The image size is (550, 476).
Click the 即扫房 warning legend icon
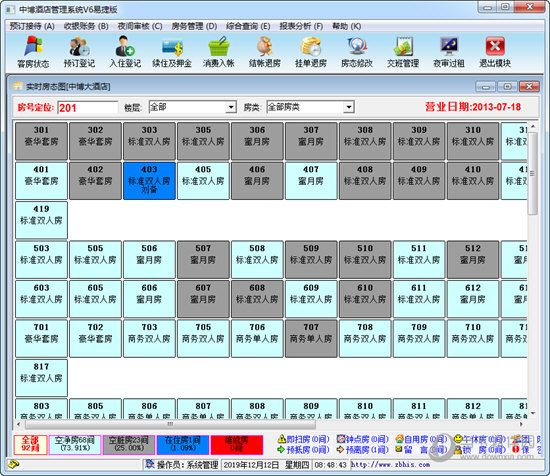281,439
